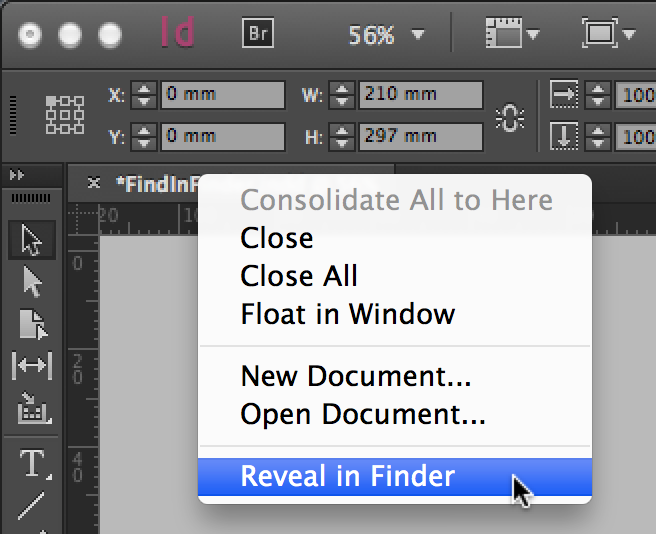Select the Type tool

pos(33,463)
